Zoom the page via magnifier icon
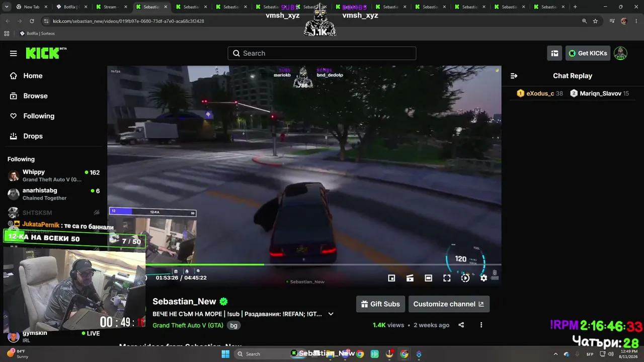644x362 pixels. tap(584, 21)
